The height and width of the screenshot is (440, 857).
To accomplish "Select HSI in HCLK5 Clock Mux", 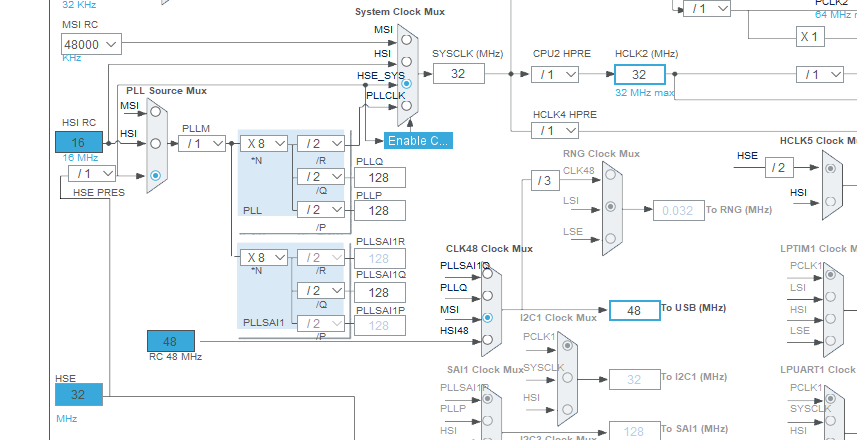I will pos(831,201).
